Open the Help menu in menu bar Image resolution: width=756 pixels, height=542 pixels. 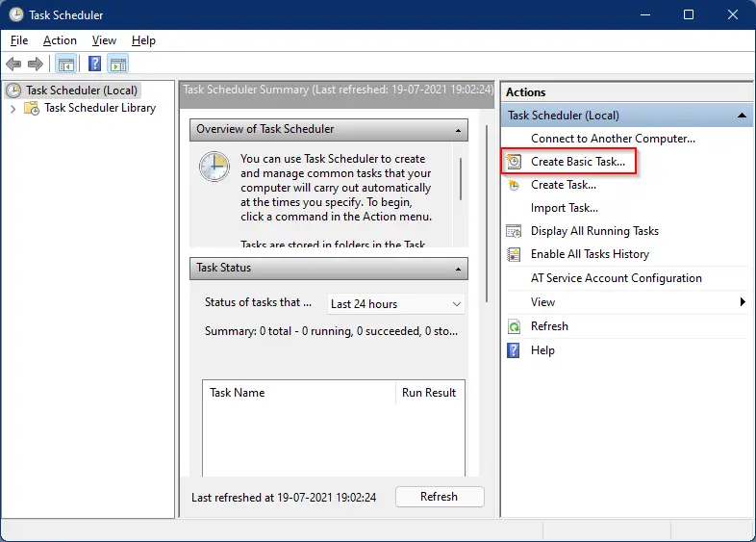click(143, 40)
